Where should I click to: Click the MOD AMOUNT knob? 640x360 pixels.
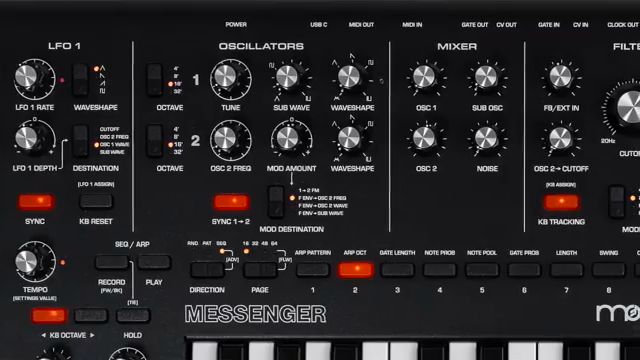coord(289,138)
